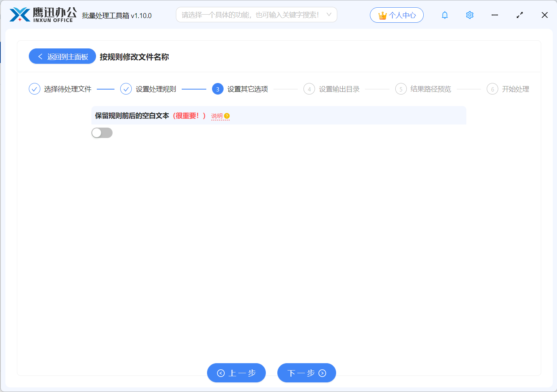557x392 pixels.
Task: Click the left arrow icon in 上一步 button
Action: [220, 373]
